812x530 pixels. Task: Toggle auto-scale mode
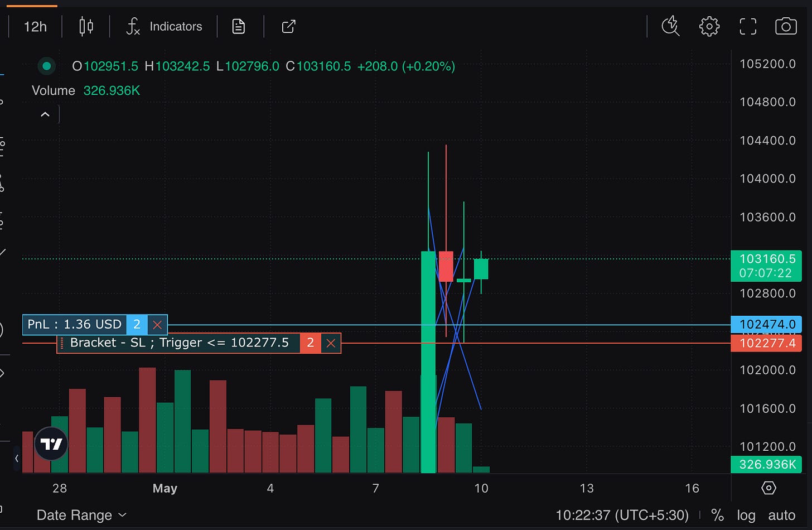[x=781, y=515]
